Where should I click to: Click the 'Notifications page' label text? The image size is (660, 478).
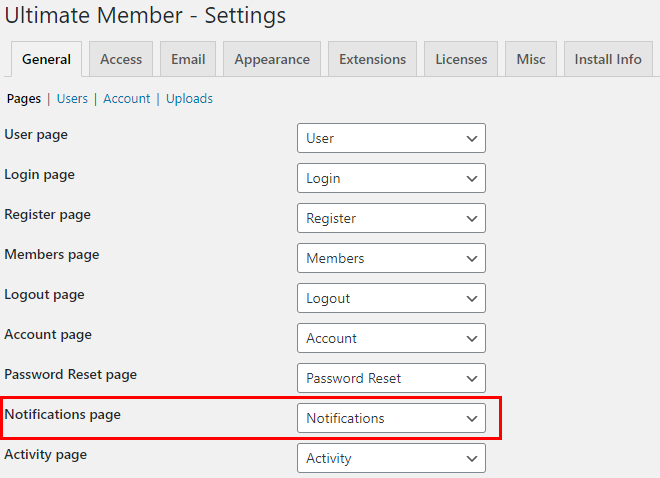click(63, 414)
